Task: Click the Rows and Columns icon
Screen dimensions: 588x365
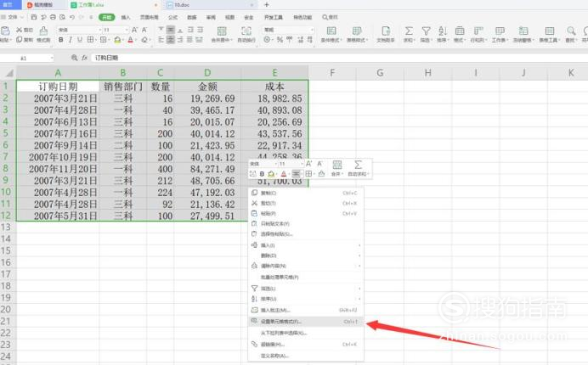Action: point(478,31)
